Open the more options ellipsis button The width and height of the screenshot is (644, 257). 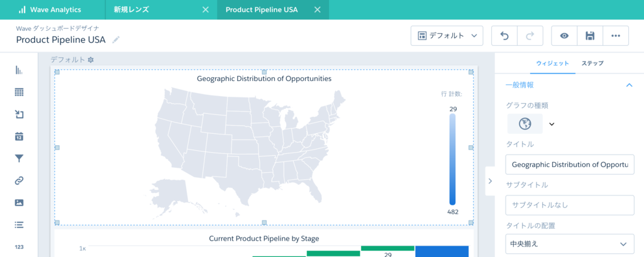[x=616, y=36]
